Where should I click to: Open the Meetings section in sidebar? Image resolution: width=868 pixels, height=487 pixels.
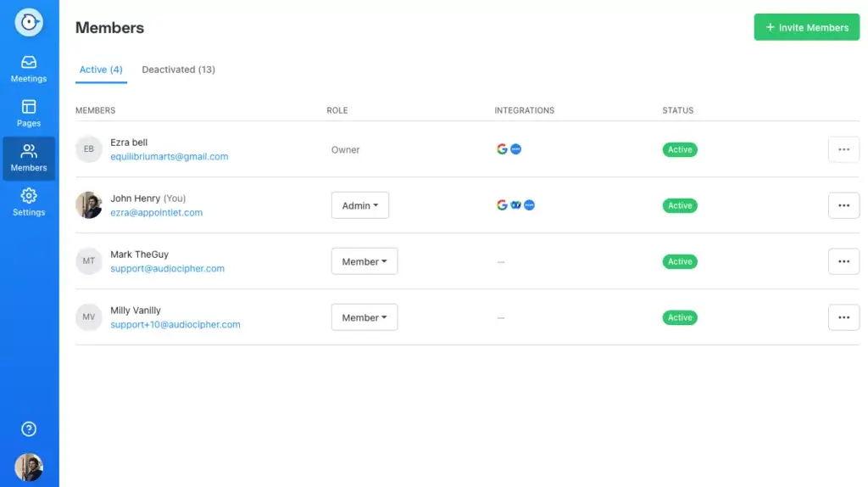click(29, 70)
